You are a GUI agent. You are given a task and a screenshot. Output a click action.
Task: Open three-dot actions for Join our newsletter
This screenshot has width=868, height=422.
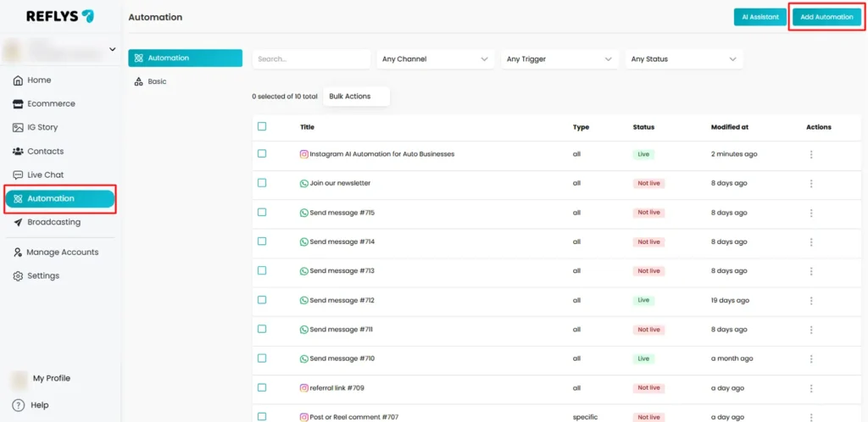811,183
